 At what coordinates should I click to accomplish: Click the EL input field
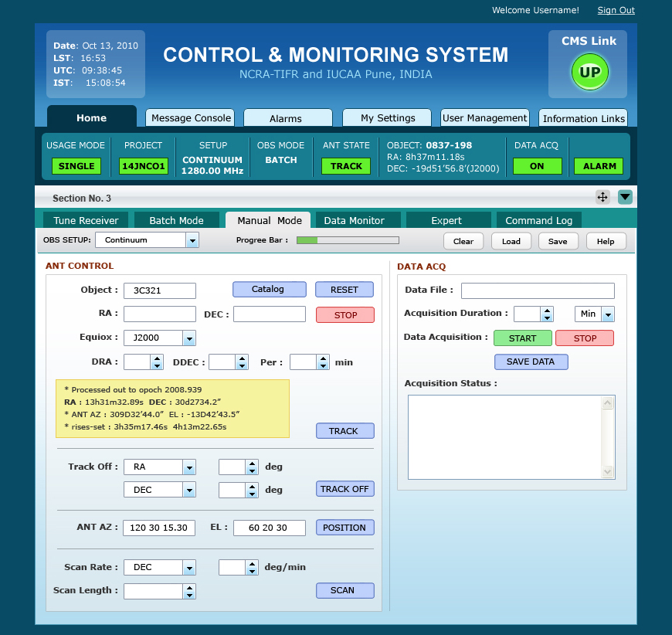[x=269, y=528]
